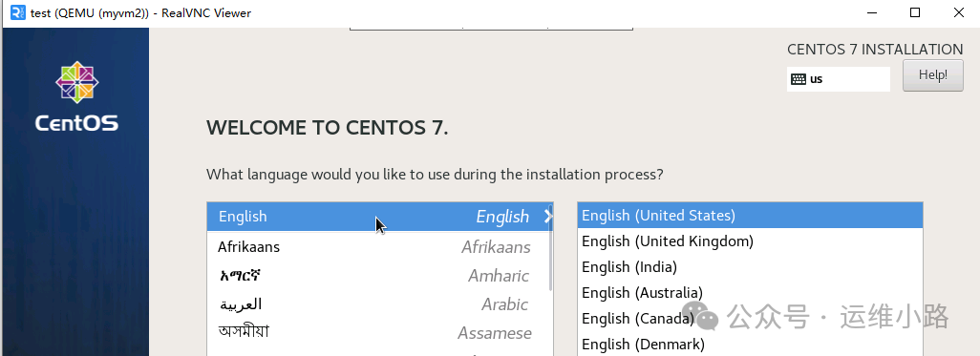
Task: Click the keyboard layout icon next to us
Action: pos(799,79)
